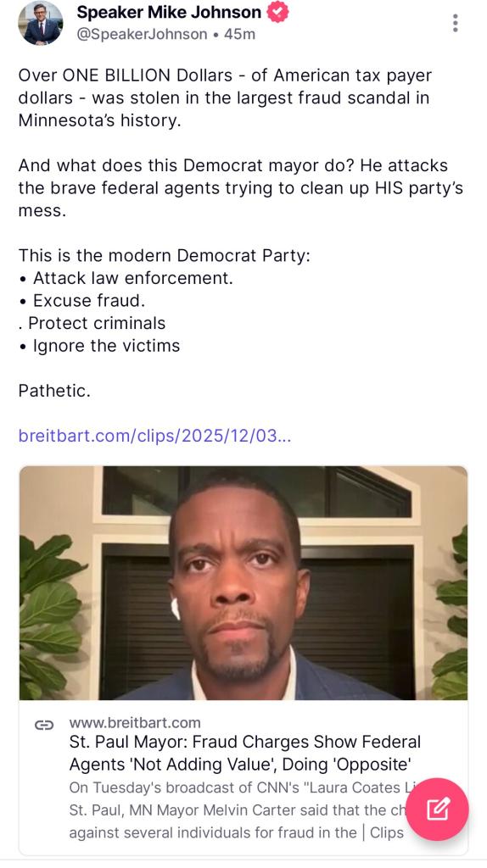Open the St. Paul Mayor article headline

245,753
